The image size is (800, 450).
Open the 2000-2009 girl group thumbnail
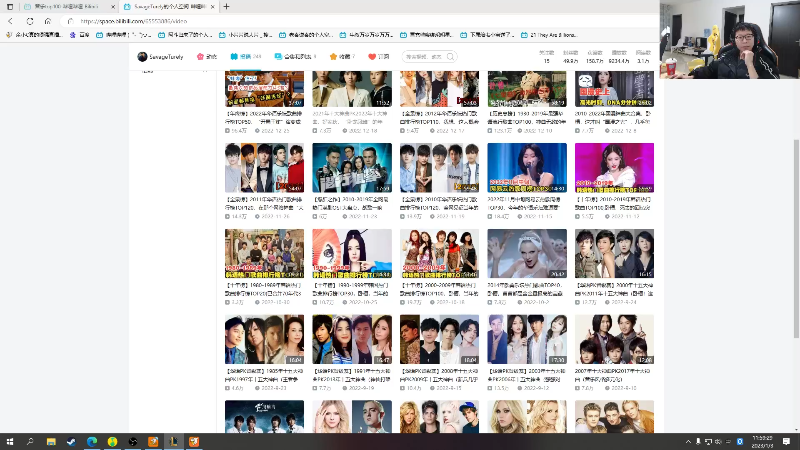pyautogui.click(x=439, y=254)
